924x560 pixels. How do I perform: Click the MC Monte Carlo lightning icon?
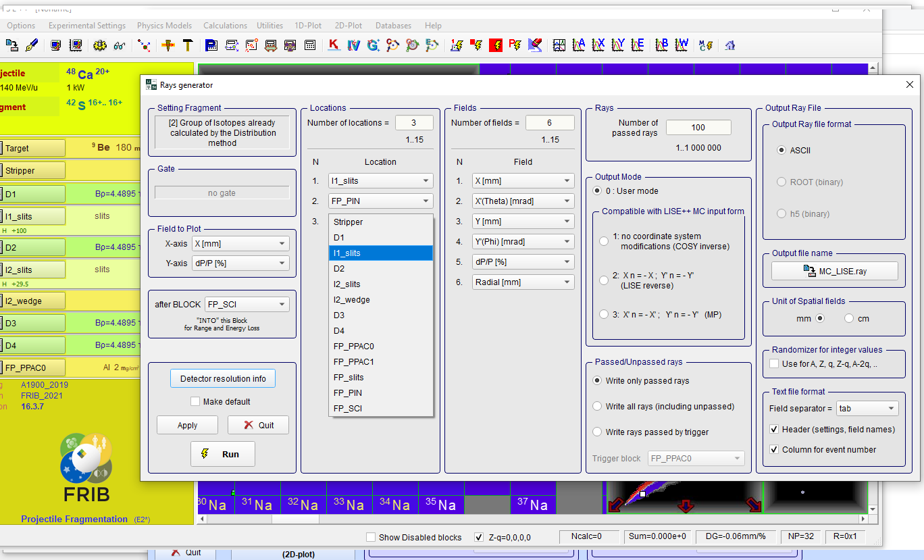point(705,45)
